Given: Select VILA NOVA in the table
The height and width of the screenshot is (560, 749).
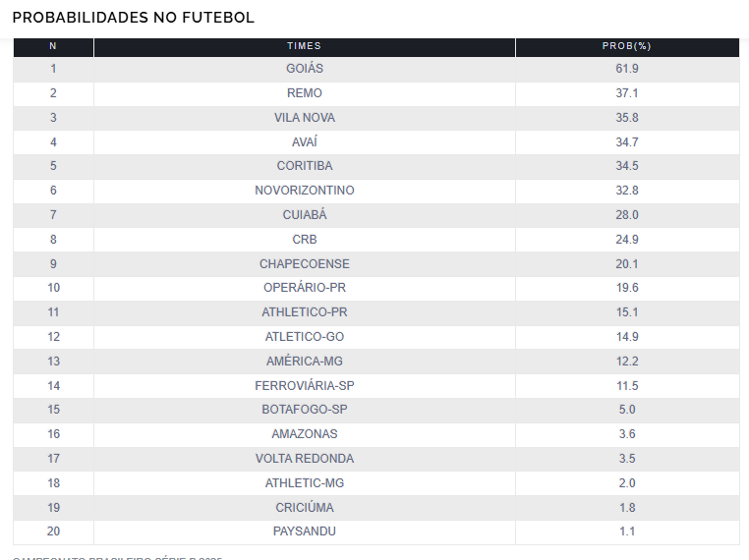Looking at the screenshot, I should [304, 118].
